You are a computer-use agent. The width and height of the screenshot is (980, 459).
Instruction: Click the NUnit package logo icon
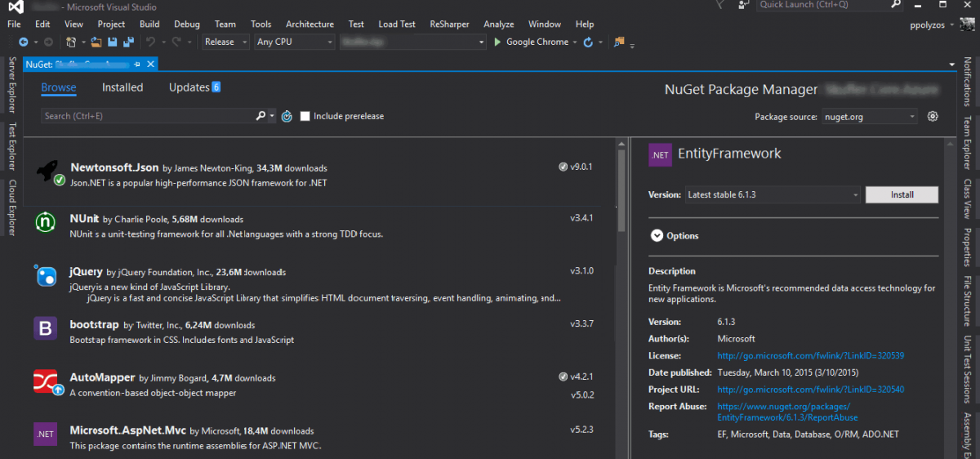[46, 221]
